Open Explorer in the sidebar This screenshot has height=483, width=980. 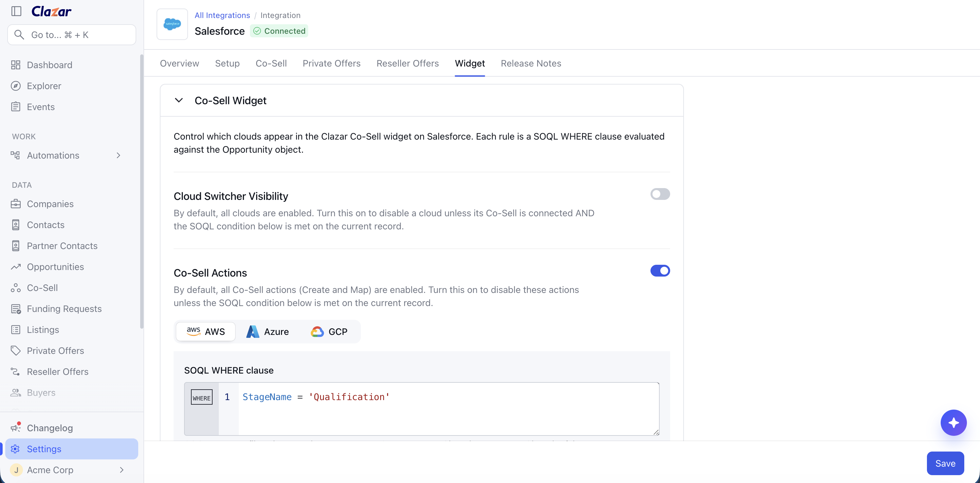[x=71, y=86]
